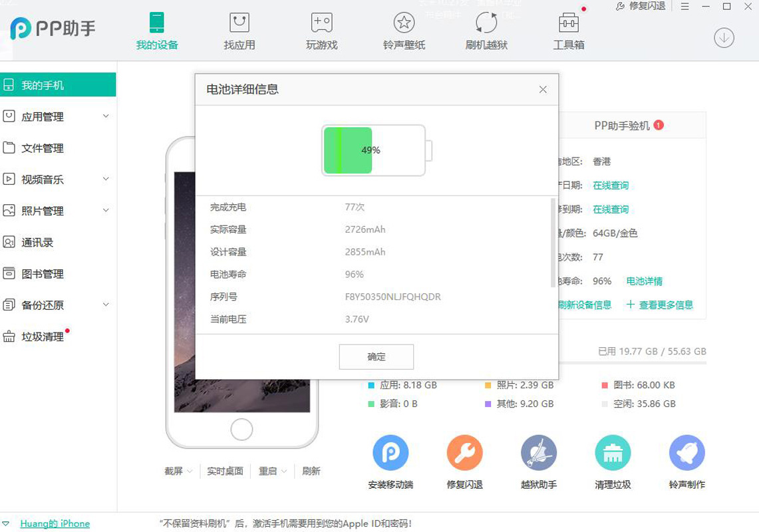The image size is (759, 532).
Task: Click the 实时桌面 button
Action: point(225,471)
